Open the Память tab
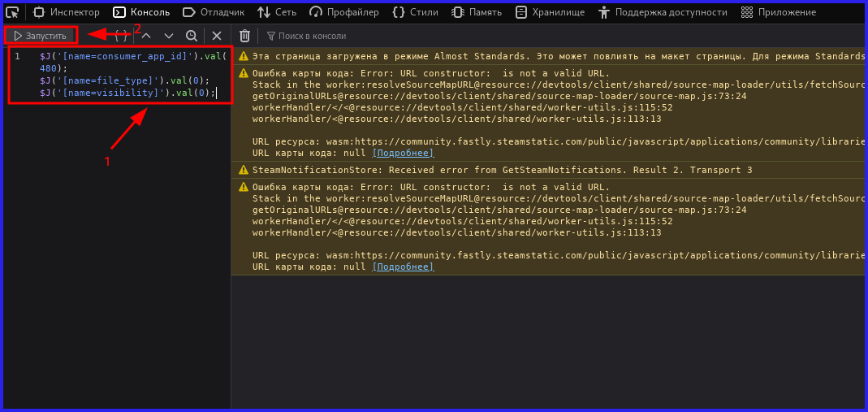868x412 pixels. (477, 12)
